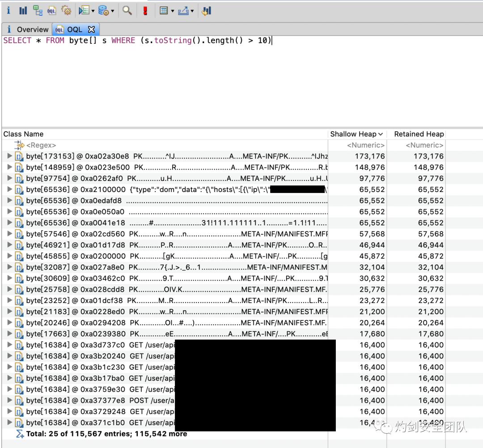Click the Export results icon
Viewport: 483px width, 448px height.
tap(183, 11)
